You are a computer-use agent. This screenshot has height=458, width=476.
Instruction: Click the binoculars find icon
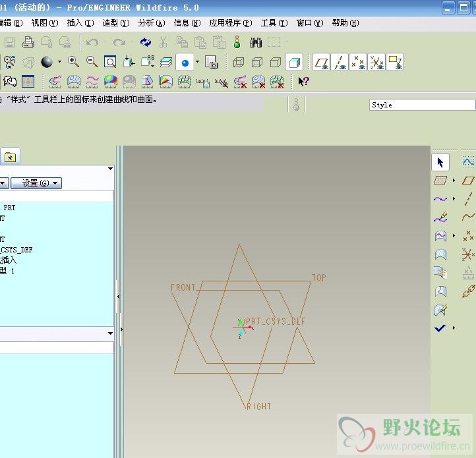256,42
